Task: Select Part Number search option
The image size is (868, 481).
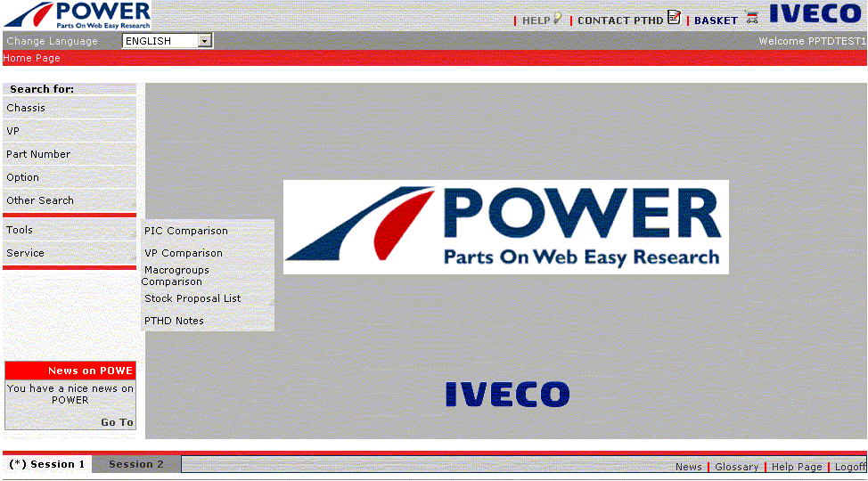Action: [70, 154]
